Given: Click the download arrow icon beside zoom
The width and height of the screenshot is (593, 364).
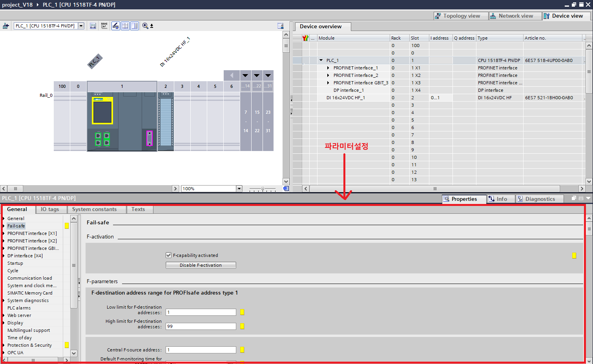Looking at the screenshot, I should click(152, 26).
